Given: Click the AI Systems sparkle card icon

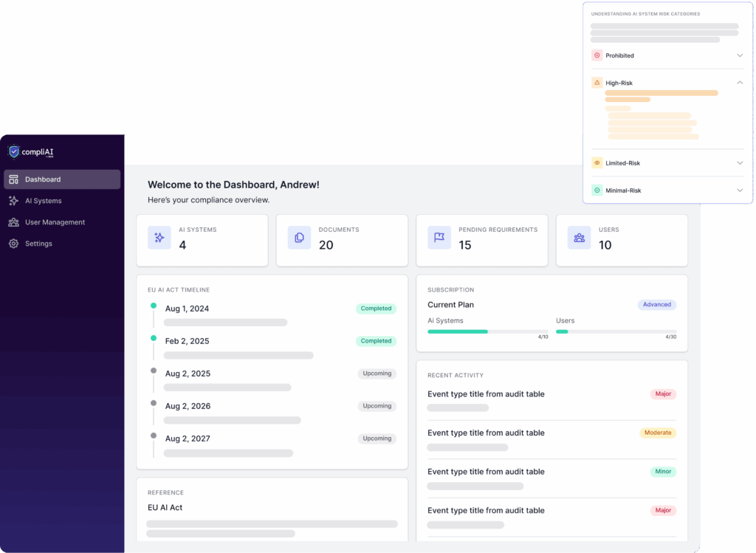Looking at the screenshot, I should [159, 238].
